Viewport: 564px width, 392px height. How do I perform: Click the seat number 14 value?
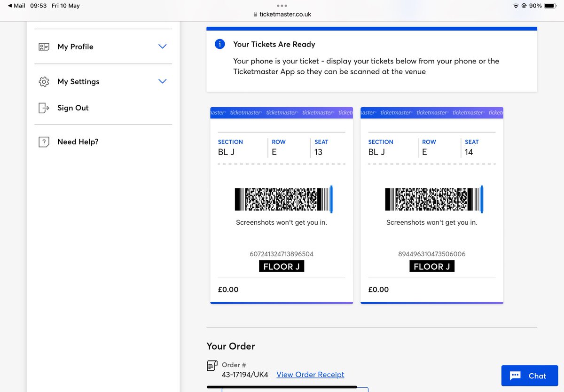click(x=469, y=152)
